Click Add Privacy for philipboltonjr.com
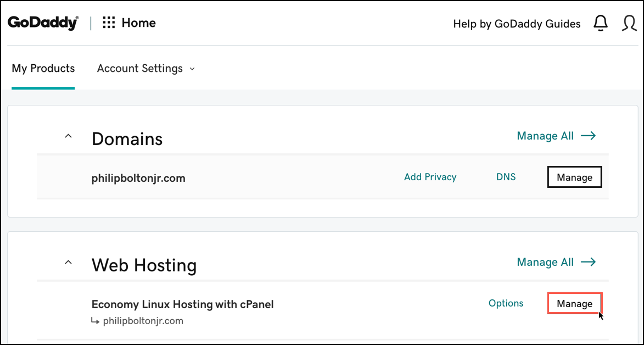Screen dimensions: 644x345 coord(430,177)
